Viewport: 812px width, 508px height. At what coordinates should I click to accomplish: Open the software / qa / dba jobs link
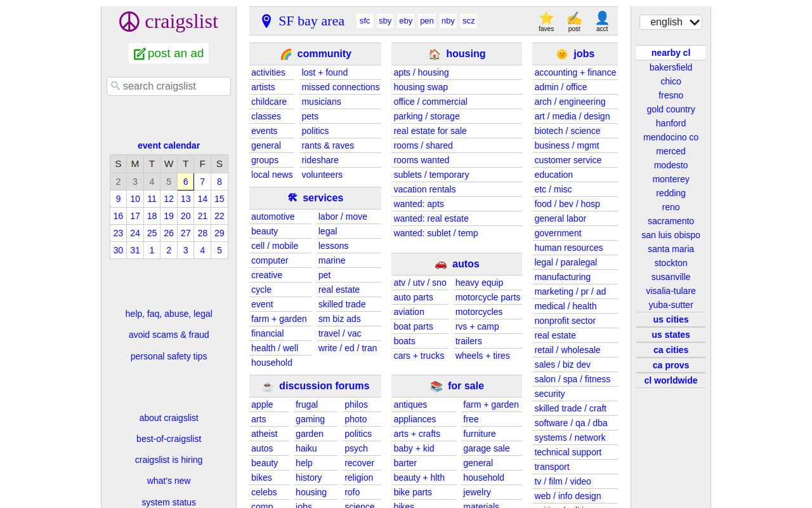[571, 423]
